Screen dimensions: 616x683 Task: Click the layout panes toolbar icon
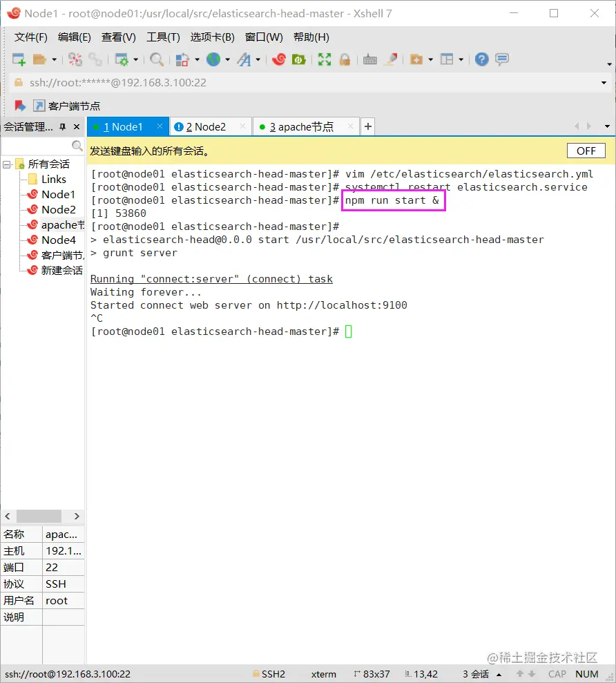tap(447, 59)
